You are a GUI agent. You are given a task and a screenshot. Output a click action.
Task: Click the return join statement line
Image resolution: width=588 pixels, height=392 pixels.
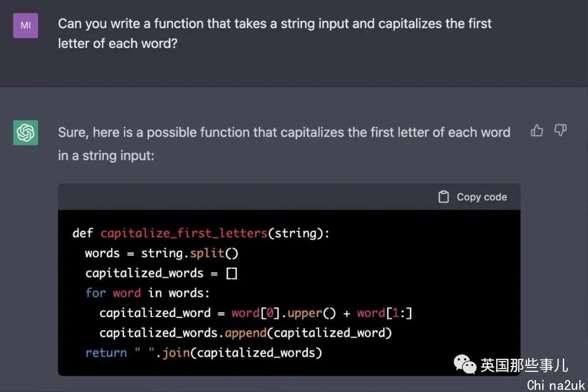point(204,353)
